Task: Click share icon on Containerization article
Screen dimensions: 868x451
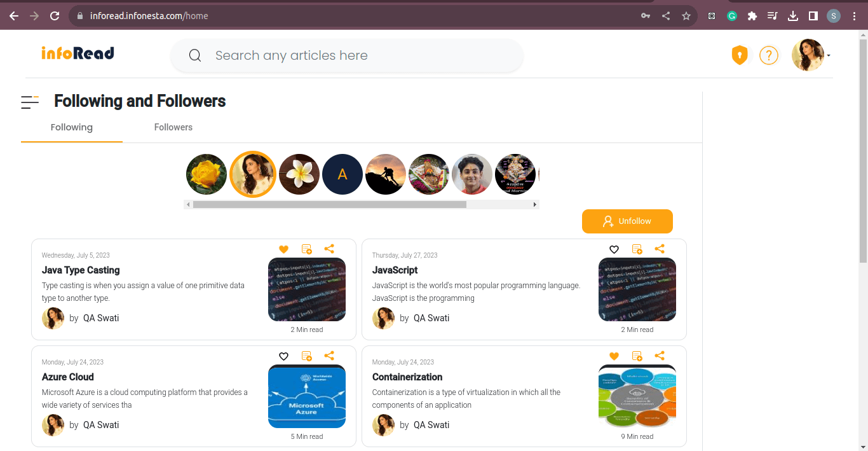Action: point(660,356)
